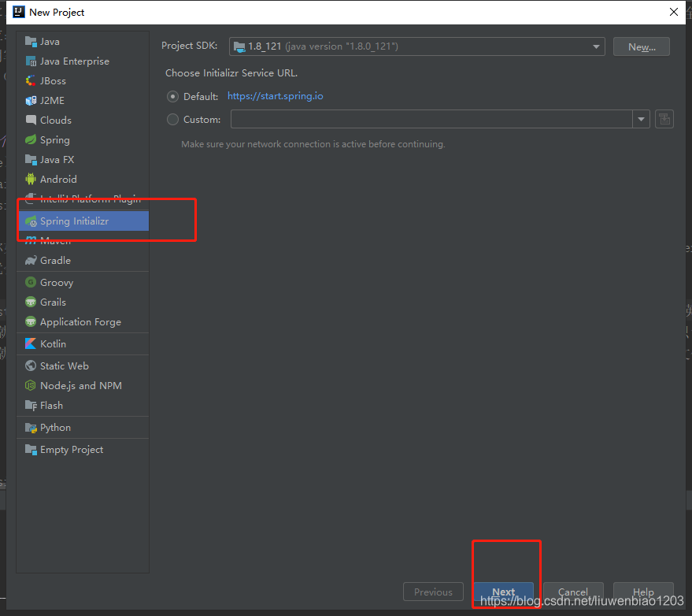Choose Java Enterprise project type
The image size is (692, 616).
tap(83, 61)
